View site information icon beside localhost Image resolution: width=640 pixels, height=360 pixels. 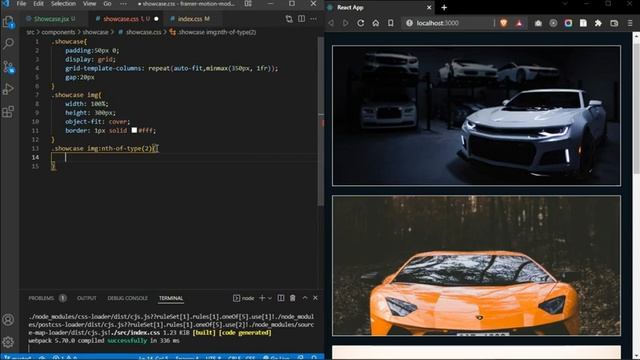click(409, 23)
